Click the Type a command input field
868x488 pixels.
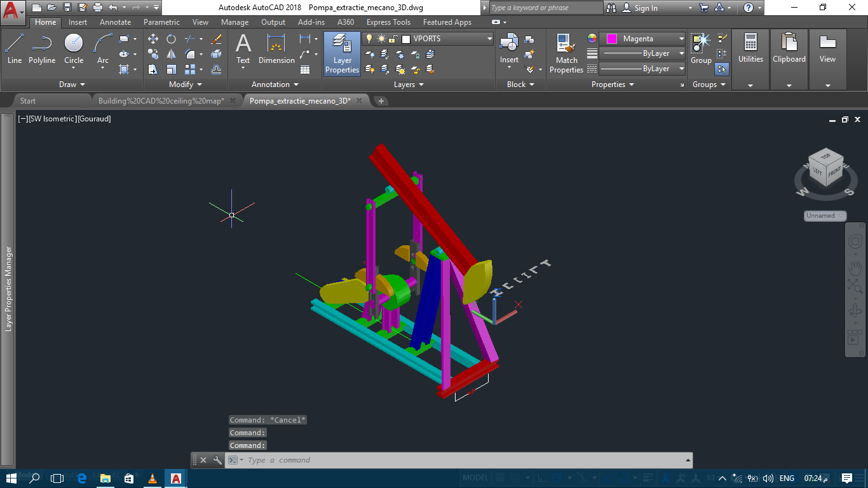[464, 460]
